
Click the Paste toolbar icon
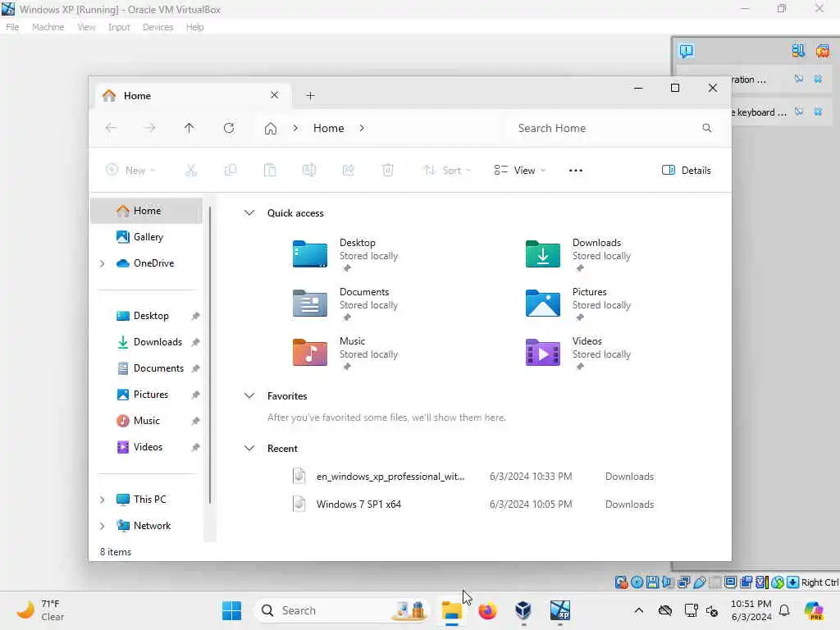[x=269, y=171]
